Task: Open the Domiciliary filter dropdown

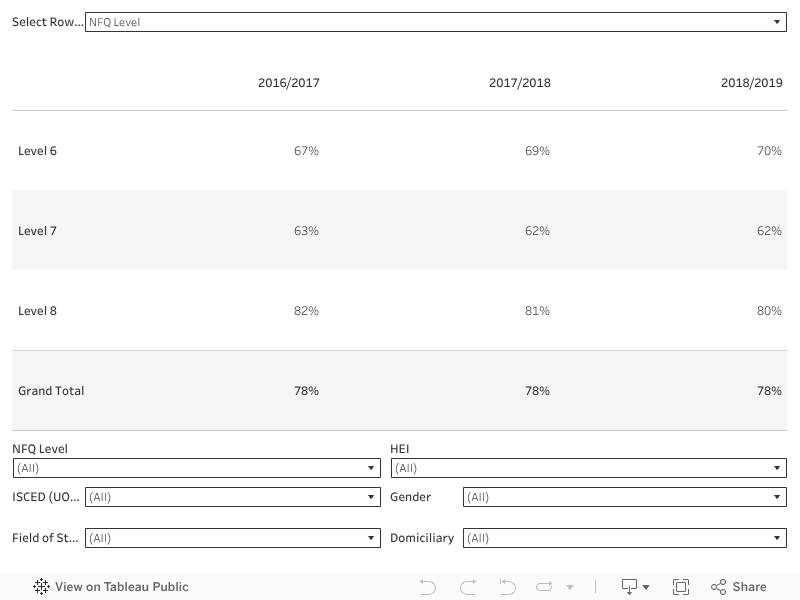Action: [x=624, y=538]
